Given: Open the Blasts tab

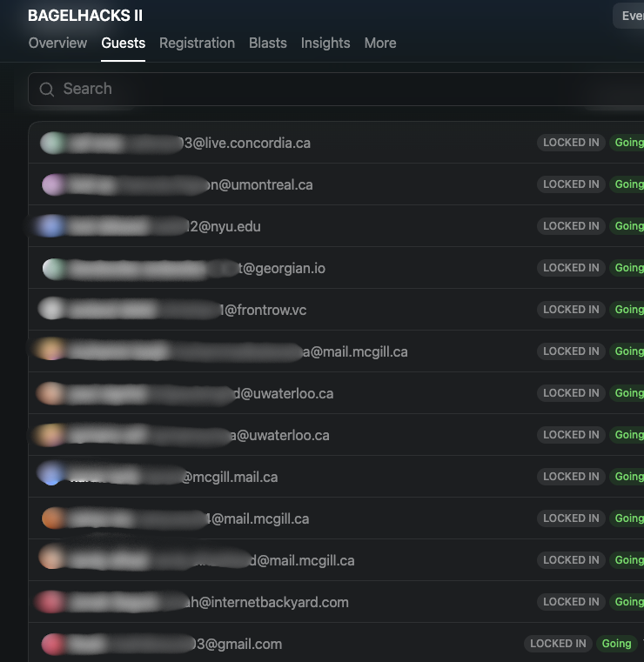Looking at the screenshot, I should point(268,43).
